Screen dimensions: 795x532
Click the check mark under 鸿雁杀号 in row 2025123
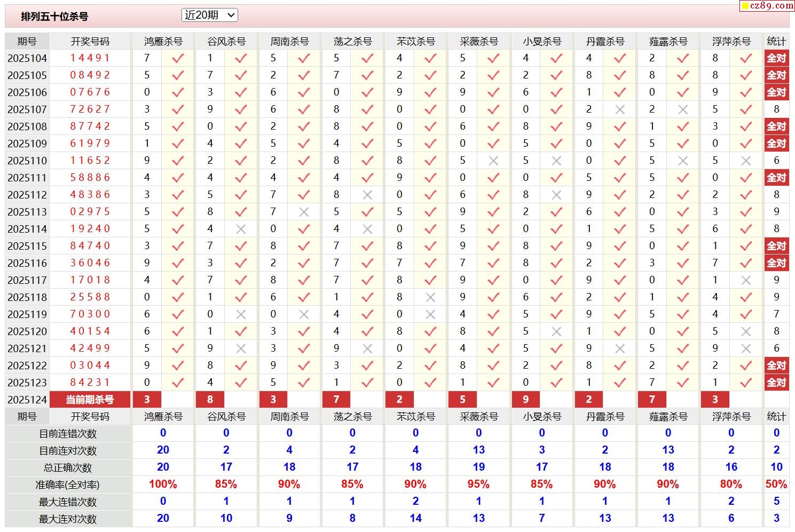(178, 383)
